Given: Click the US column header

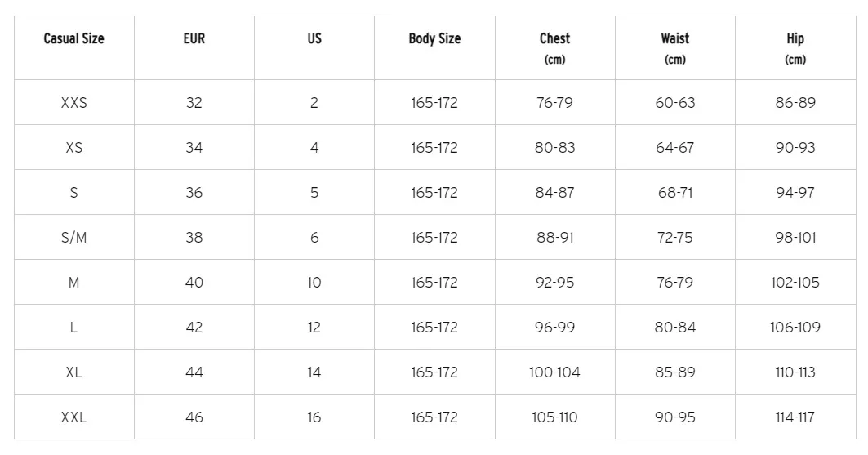Looking at the screenshot, I should (x=314, y=38).
